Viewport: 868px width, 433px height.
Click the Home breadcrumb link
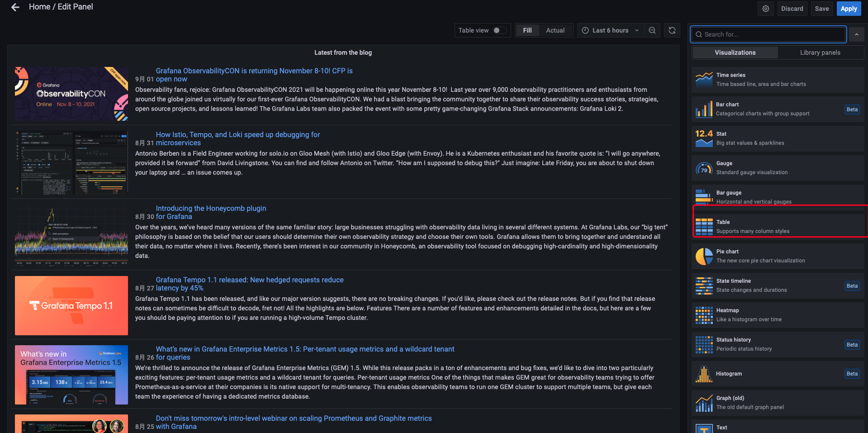[x=39, y=7]
